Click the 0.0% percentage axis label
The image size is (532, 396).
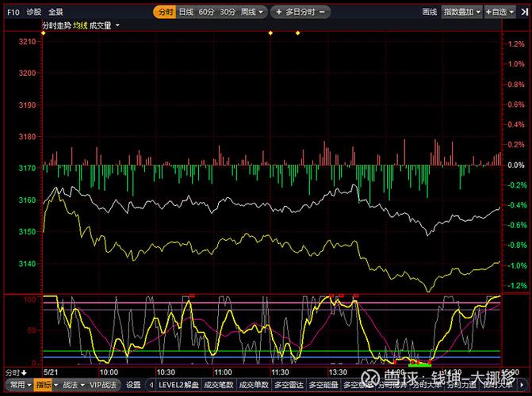516,165
